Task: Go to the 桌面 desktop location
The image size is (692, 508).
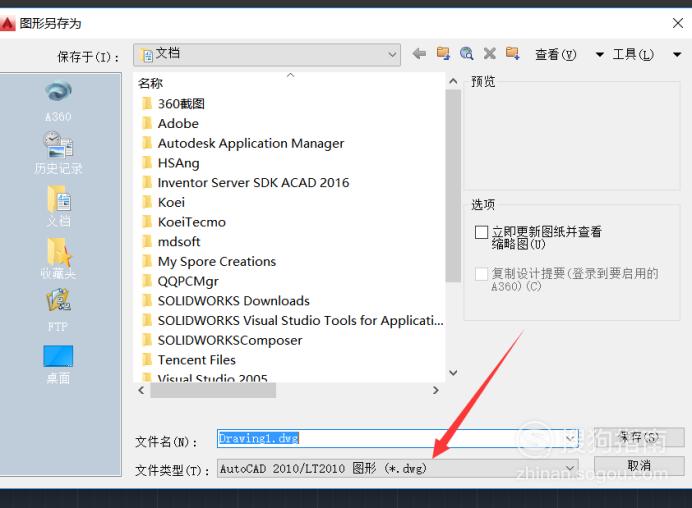Action: (58, 365)
